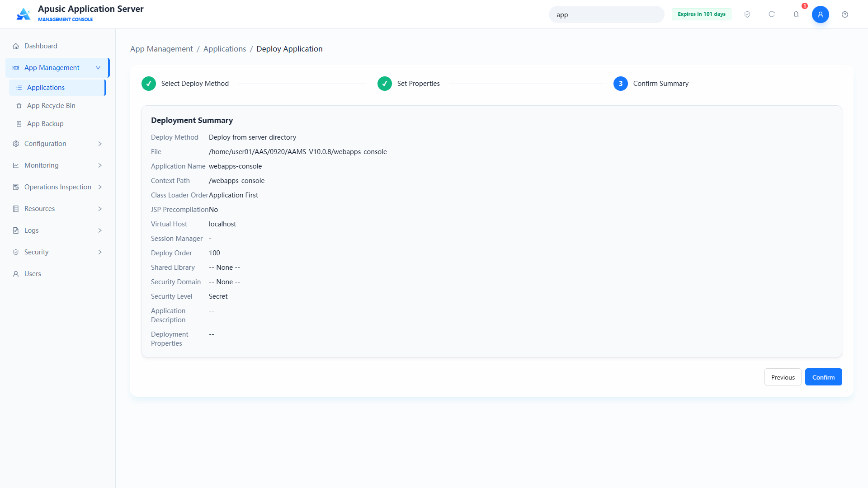
Task: Open the shield security icon in header
Action: pyautogui.click(x=747, y=14)
